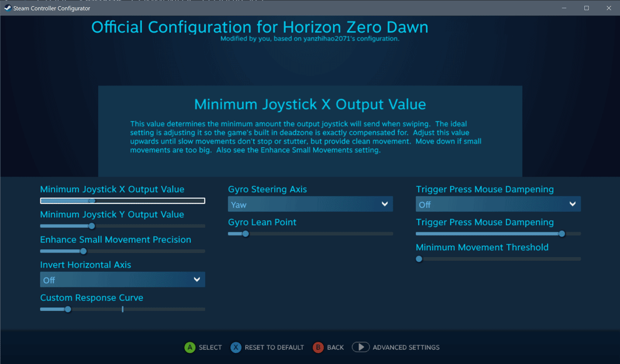Viewport: 620px width, 364px height.
Task: Click the Minimum Movement Threshold slider handle
Action: [419, 259]
